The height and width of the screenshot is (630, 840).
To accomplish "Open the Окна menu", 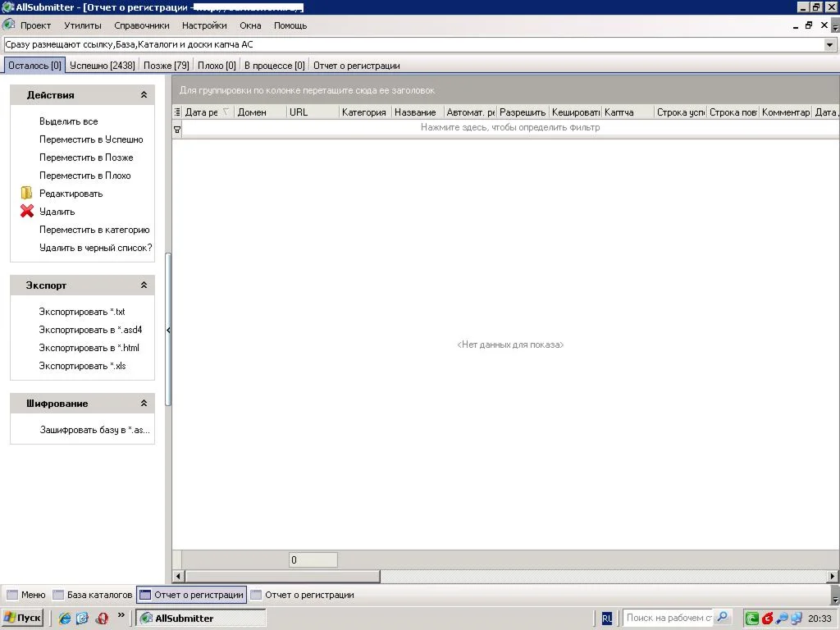I will (250, 25).
